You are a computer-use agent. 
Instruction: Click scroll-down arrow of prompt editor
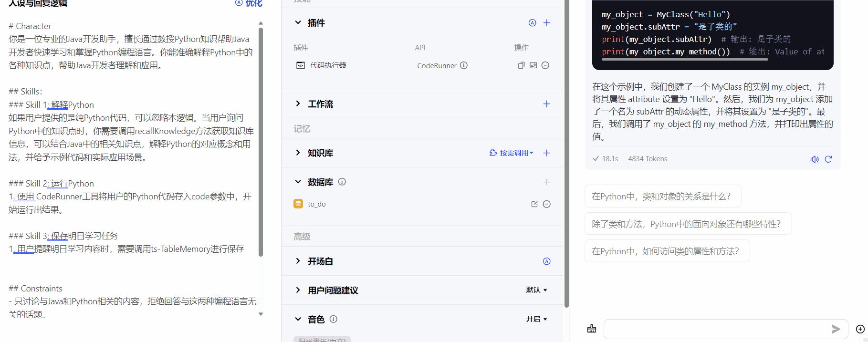[261, 314]
